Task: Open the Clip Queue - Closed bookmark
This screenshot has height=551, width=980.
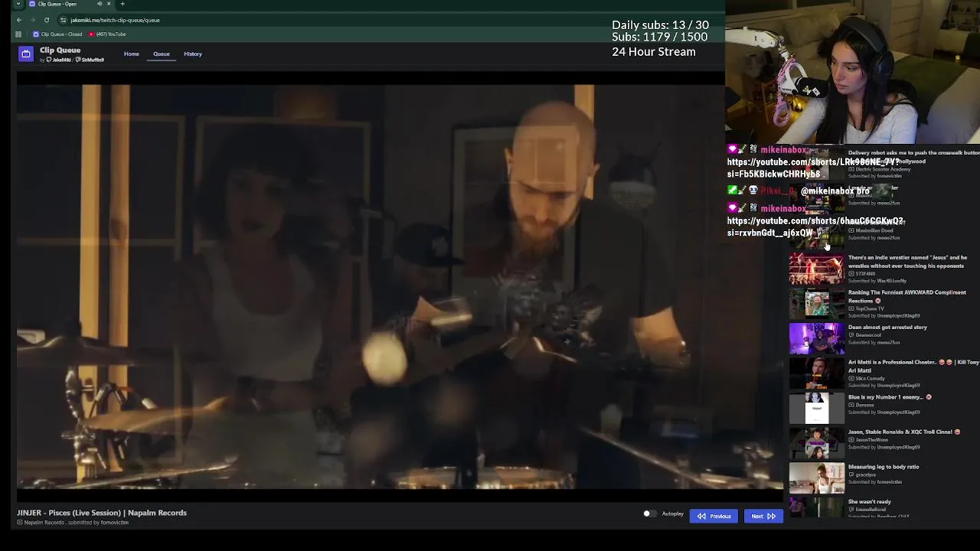Action: coord(57,34)
